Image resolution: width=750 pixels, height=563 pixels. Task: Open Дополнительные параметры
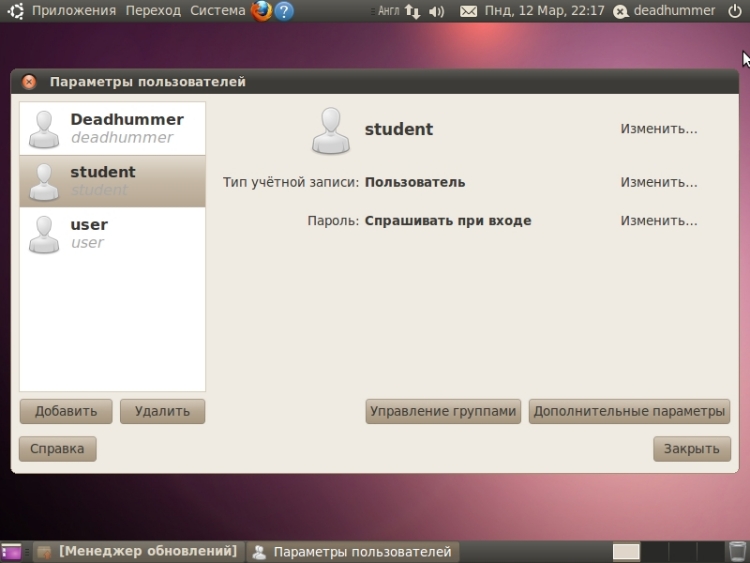pyautogui.click(x=629, y=411)
